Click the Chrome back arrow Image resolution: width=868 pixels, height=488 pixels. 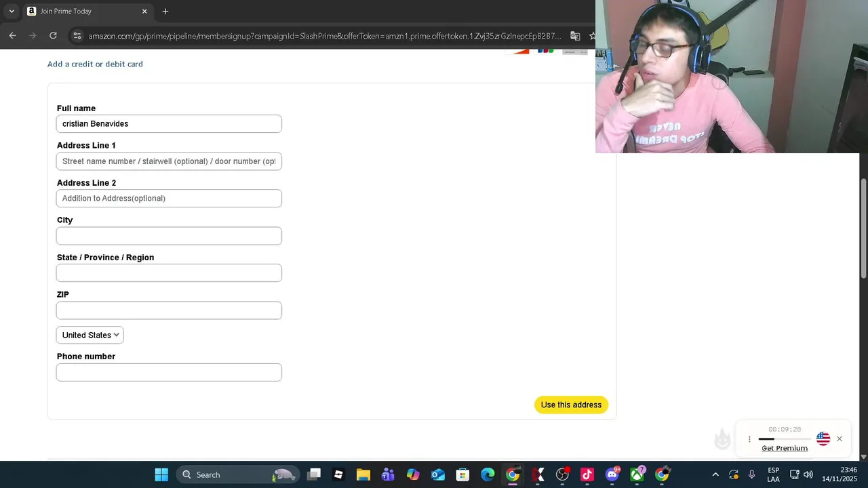[12, 35]
